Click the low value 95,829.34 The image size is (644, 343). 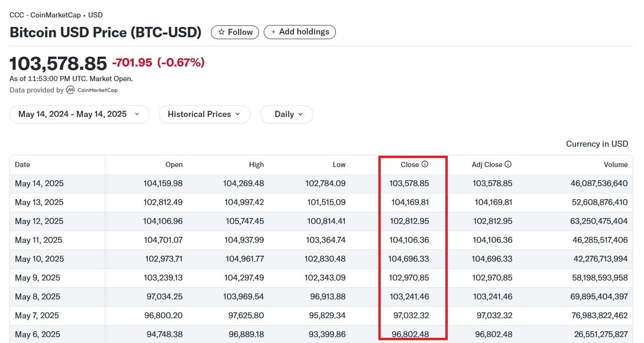[327, 316]
